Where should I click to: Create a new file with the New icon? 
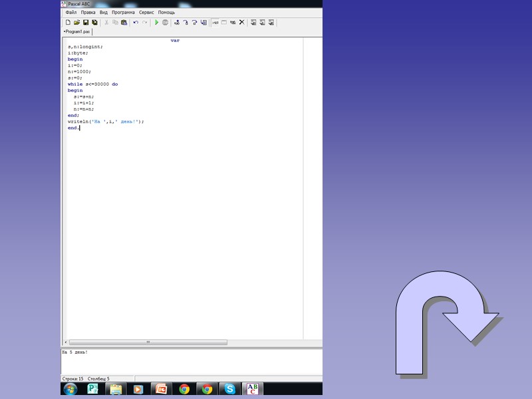tap(68, 23)
